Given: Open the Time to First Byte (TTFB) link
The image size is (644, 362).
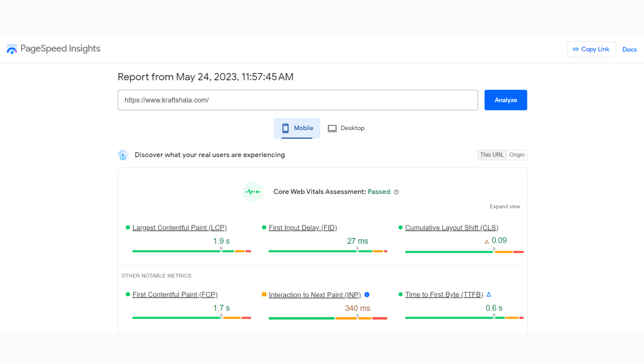Looking at the screenshot, I should [x=444, y=295].
